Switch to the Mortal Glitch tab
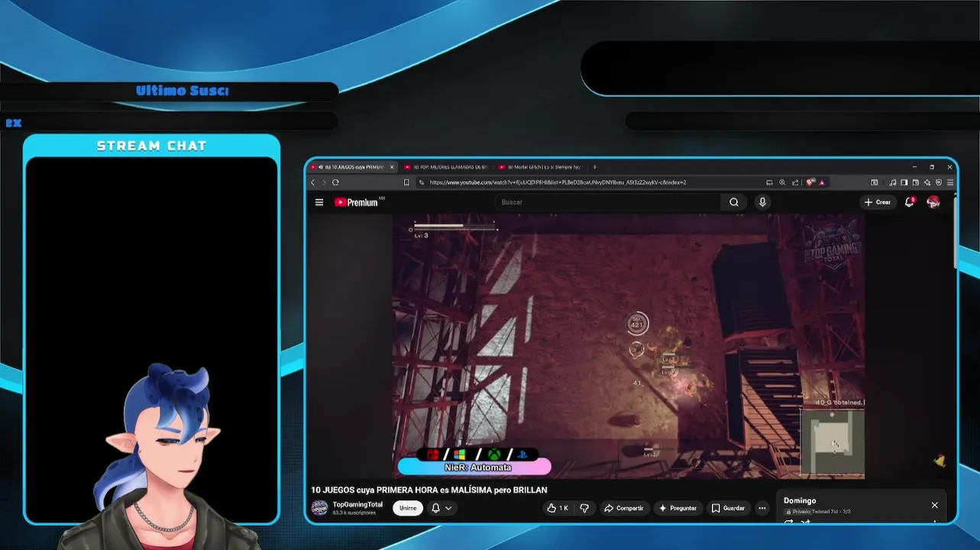This screenshot has width=980, height=550. (540, 167)
